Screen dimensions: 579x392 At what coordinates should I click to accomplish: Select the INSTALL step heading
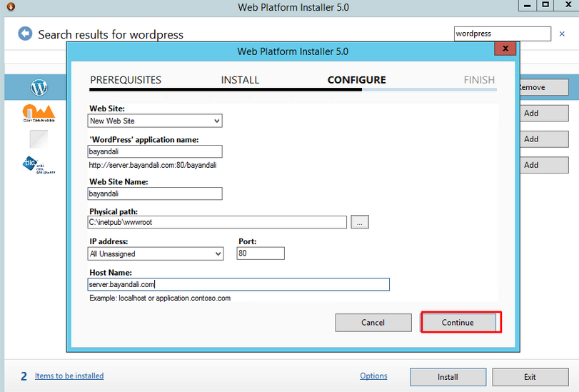(x=240, y=80)
